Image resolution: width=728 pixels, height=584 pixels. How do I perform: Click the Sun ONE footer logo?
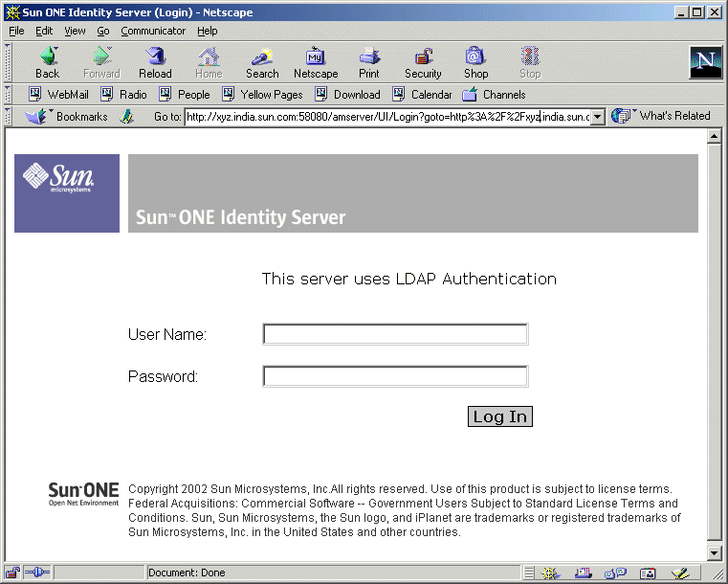[83, 494]
